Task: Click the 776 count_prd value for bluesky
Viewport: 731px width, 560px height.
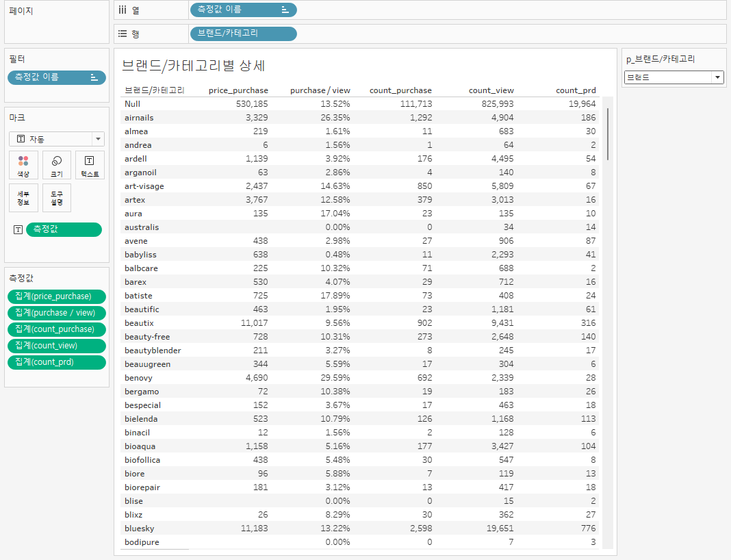Action: click(589, 529)
